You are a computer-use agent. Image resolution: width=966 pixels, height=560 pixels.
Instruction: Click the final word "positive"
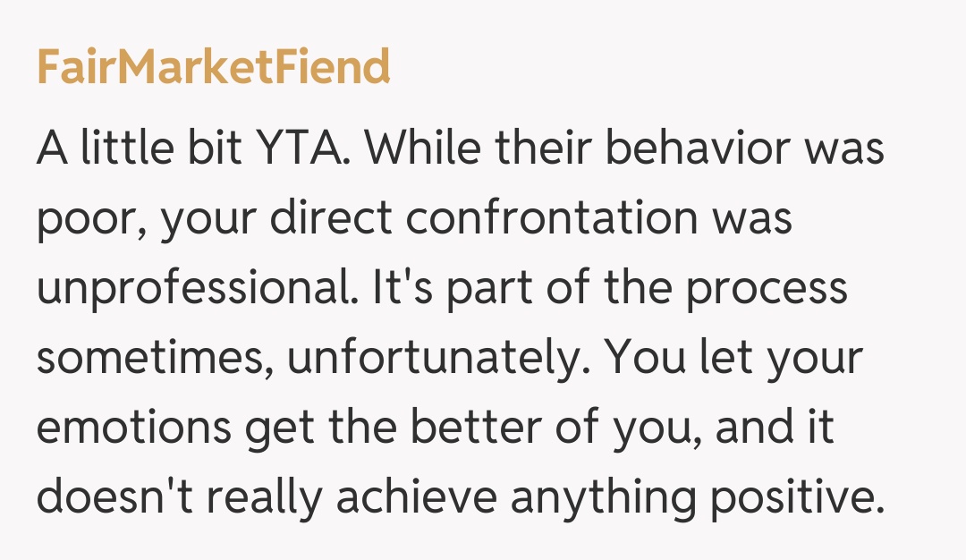tap(789, 498)
